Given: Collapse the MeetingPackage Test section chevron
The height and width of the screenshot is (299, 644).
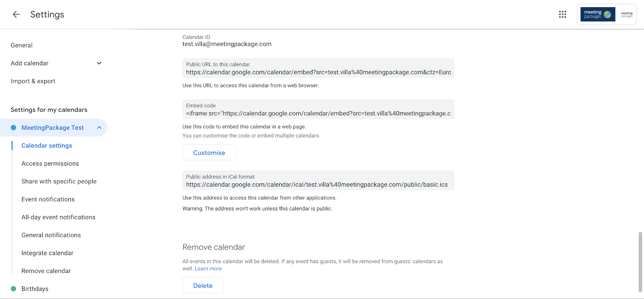Looking at the screenshot, I should click(99, 128).
